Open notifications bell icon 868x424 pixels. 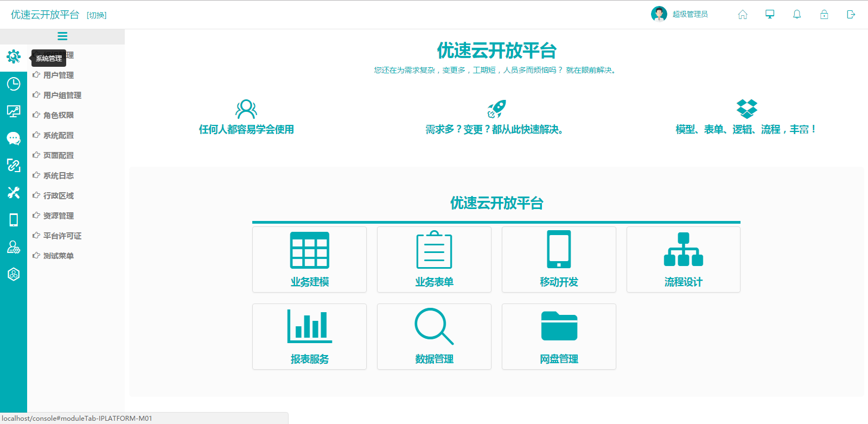(797, 15)
